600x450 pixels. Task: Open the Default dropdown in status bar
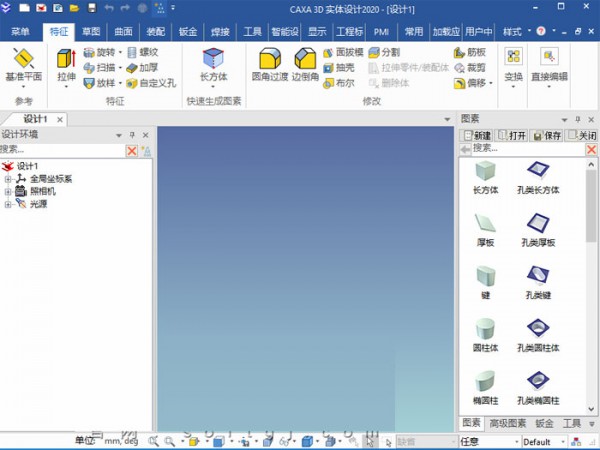coord(549,442)
